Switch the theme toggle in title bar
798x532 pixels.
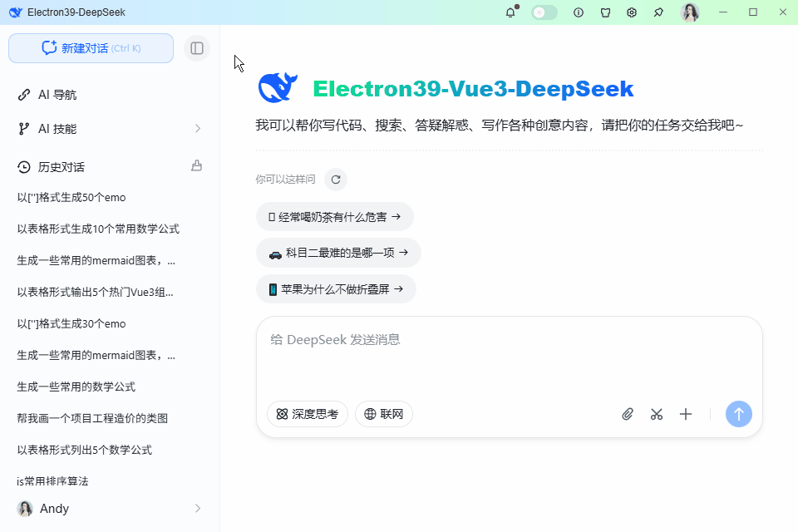(544, 12)
